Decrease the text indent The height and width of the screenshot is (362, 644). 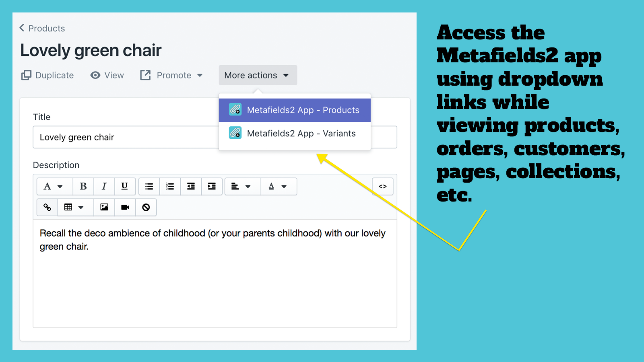coord(190,186)
